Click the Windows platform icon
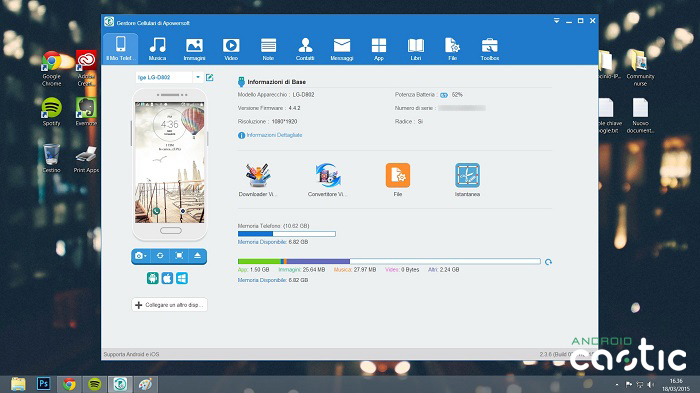 tap(182, 278)
